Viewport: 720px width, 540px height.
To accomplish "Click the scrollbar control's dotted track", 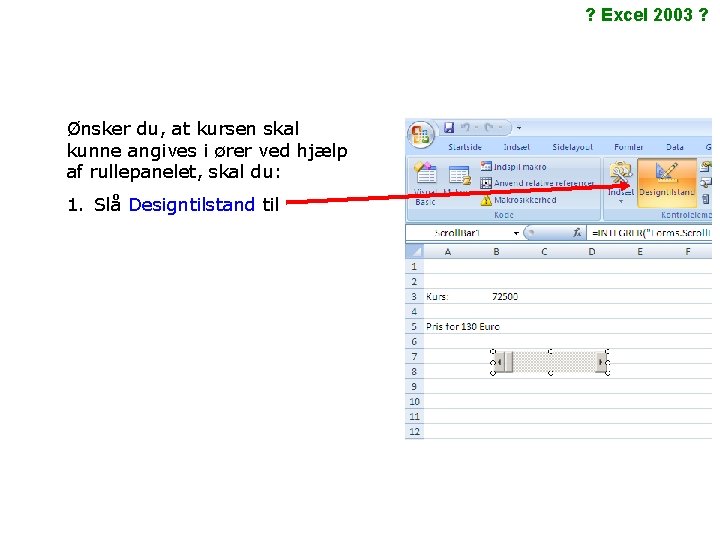I will tap(554, 362).
